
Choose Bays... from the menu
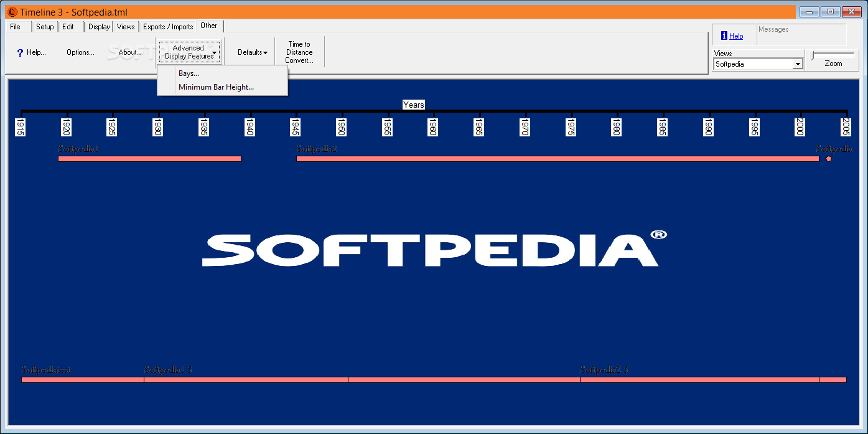click(223, 73)
